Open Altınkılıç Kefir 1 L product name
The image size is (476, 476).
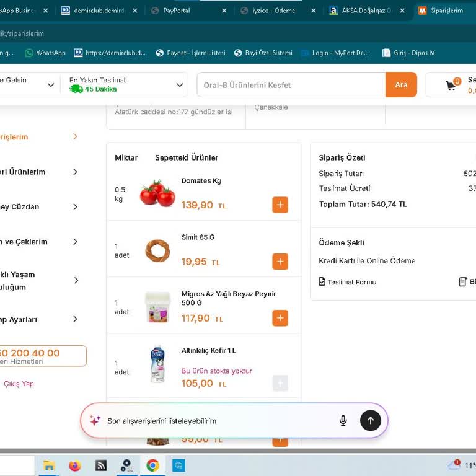(208, 350)
